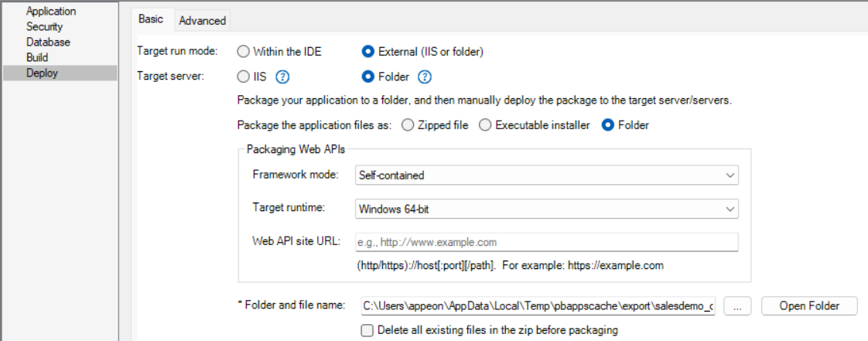Open the Security settings page
Screen dimensions: 868x341
pyautogui.click(x=44, y=27)
